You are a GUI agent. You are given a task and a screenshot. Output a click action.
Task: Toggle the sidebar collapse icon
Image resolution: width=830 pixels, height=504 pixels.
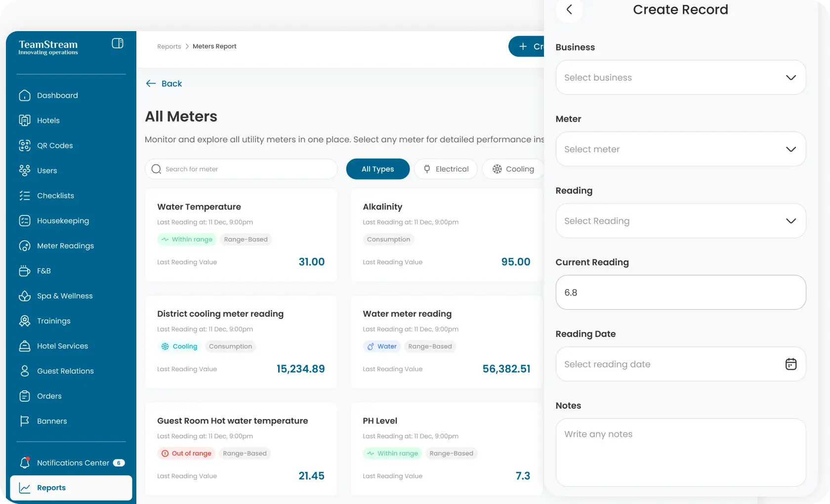point(118,43)
